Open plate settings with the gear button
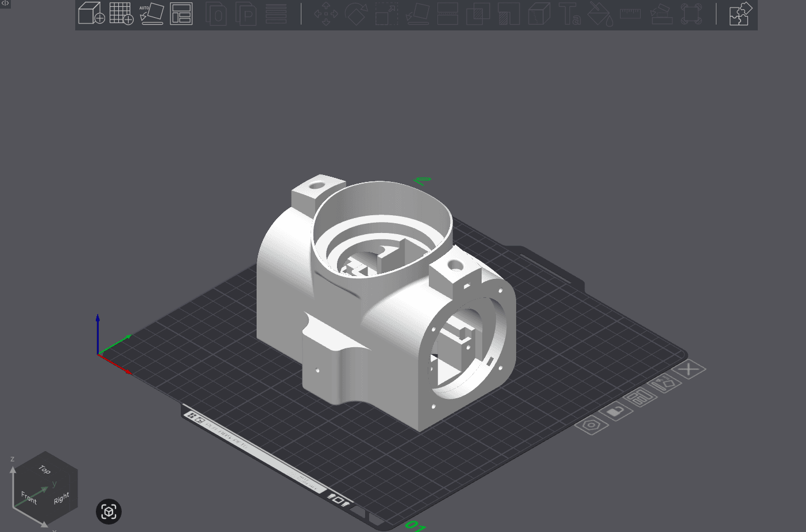Screen dimensions: 806x532 (591, 425)
